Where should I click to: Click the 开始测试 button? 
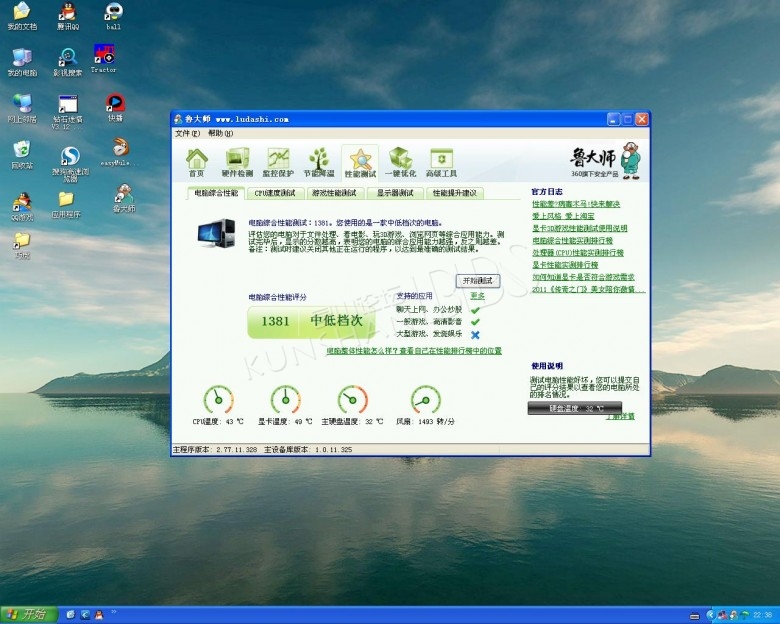point(478,281)
